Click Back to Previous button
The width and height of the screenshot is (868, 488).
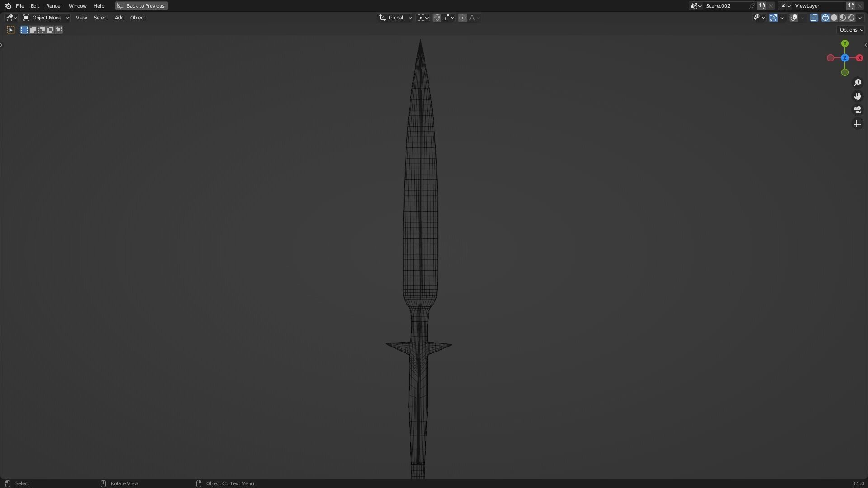(x=142, y=6)
